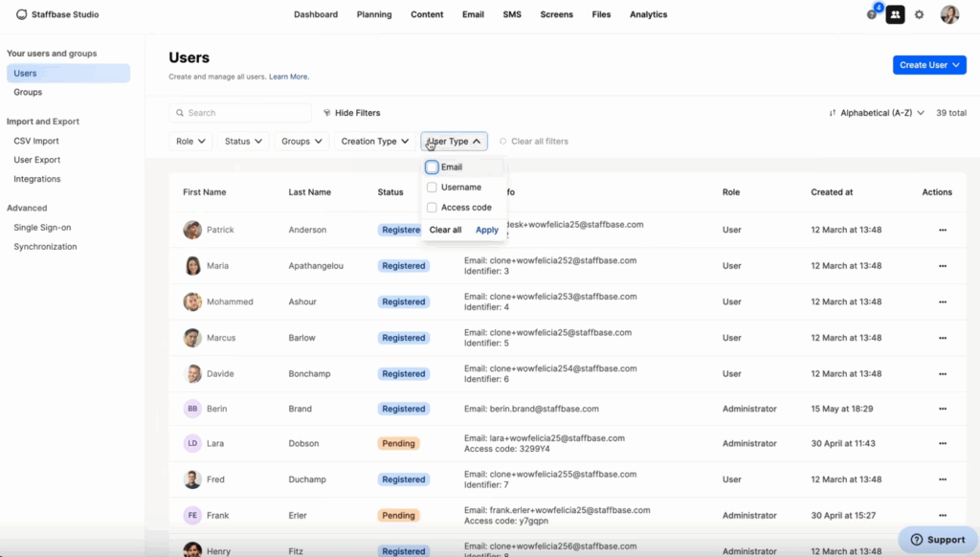Click the users management icon in header
The width and height of the screenshot is (980, 557).
click(895, 14)
